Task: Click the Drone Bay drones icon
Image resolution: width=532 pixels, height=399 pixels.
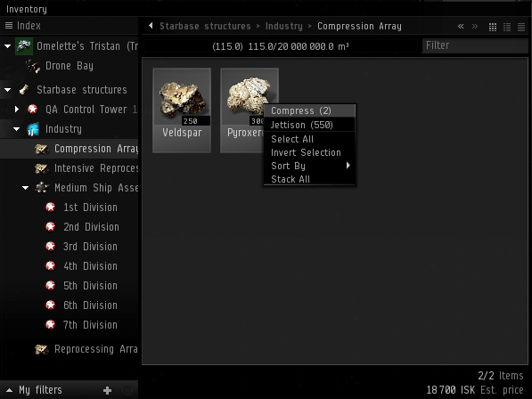Action: coord(33,66)
